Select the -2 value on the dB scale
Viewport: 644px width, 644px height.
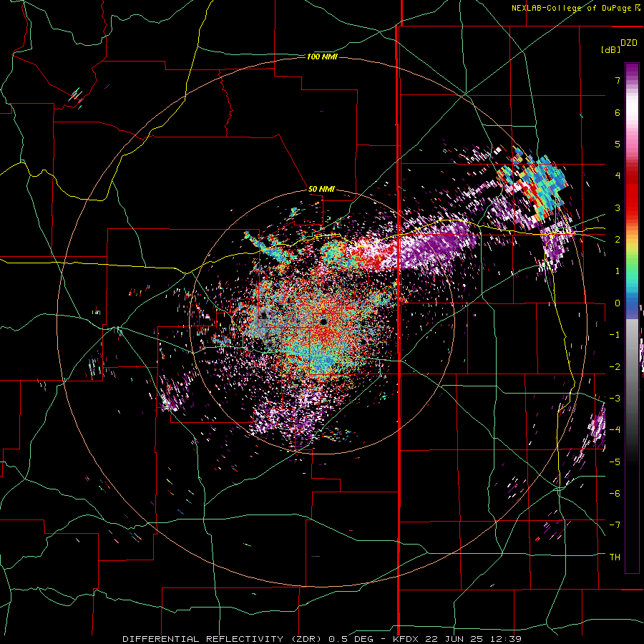(615, 366)
